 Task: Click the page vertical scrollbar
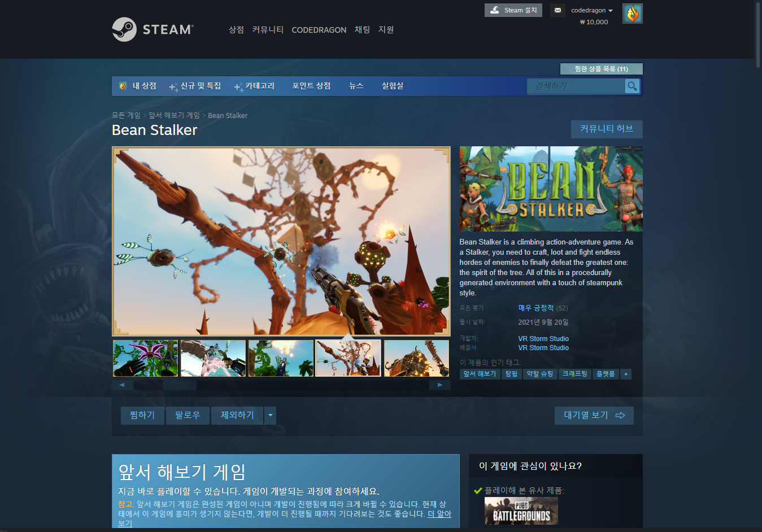758,34
